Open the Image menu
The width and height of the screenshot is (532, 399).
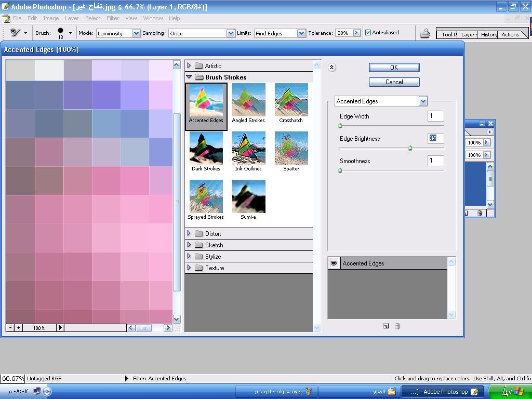click(51, 18)
